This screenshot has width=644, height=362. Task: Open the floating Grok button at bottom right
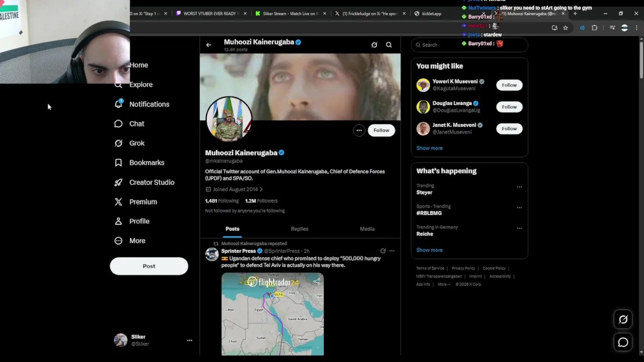[623, 319]
